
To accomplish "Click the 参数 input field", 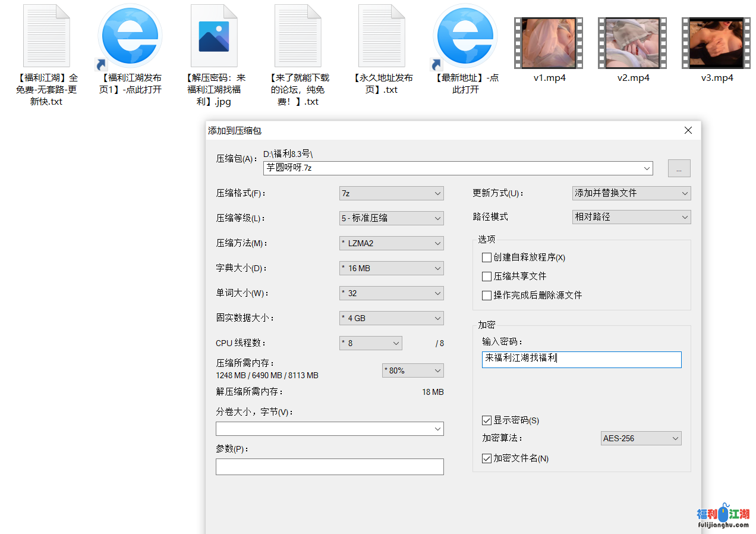I will coord(329,467).
